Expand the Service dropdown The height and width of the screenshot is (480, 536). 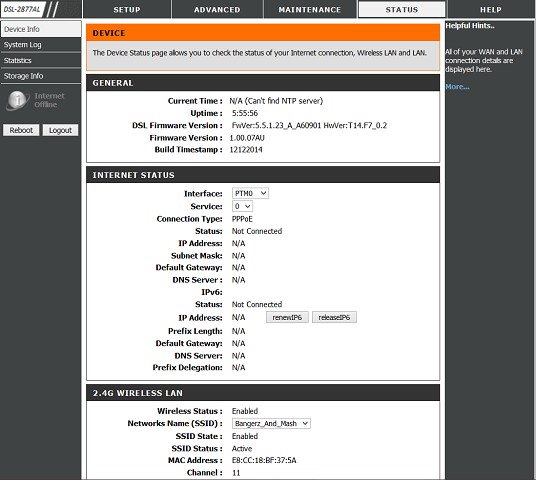[x=242, y=206]
